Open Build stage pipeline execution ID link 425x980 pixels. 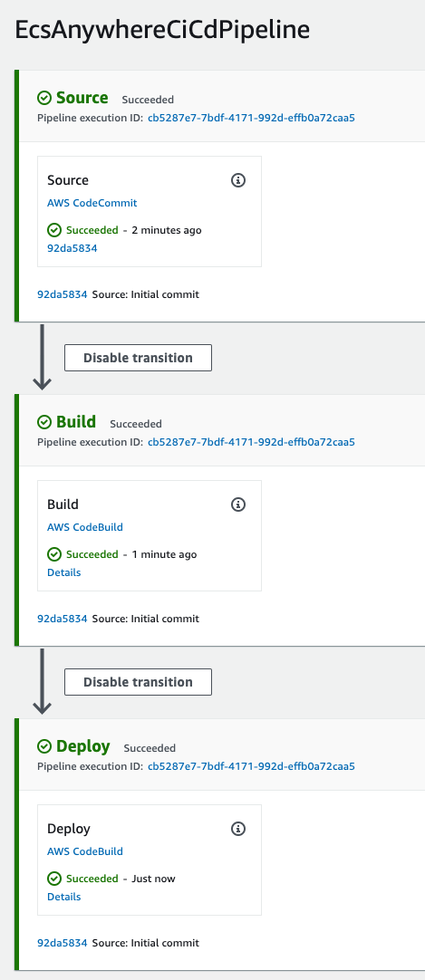[251, 443]
